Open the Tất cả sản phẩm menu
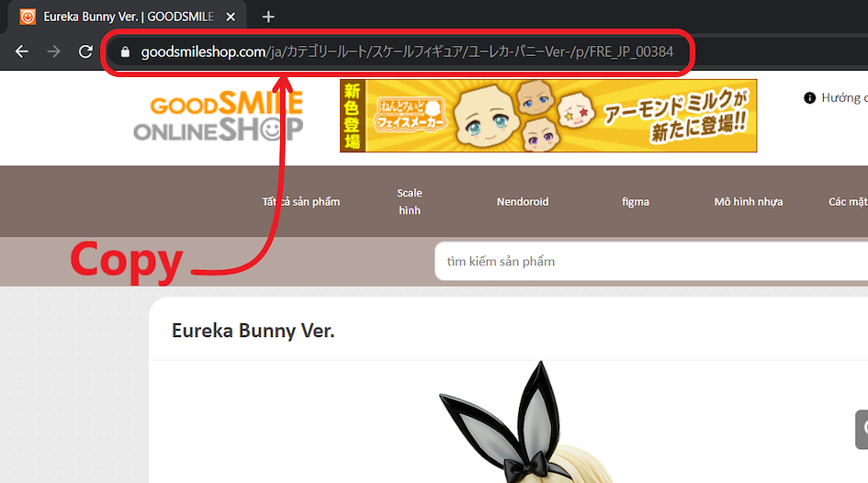This screenshot has height=483, width=868. (301, 202)
